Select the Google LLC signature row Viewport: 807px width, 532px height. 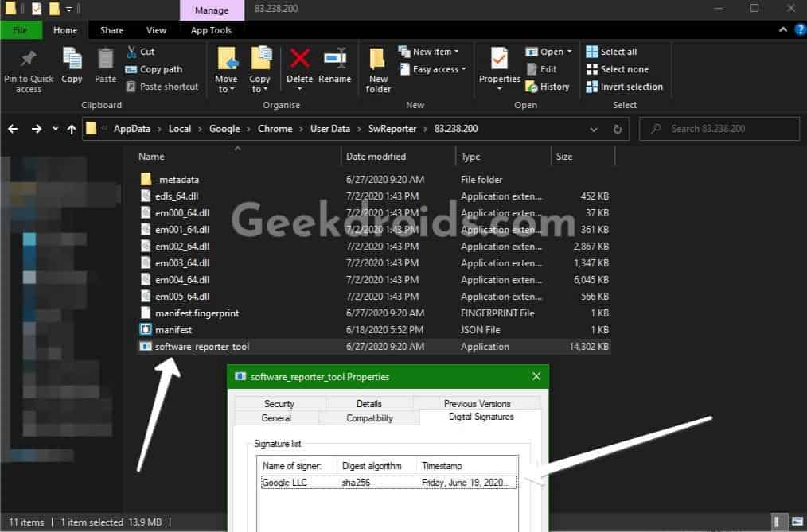388,482
